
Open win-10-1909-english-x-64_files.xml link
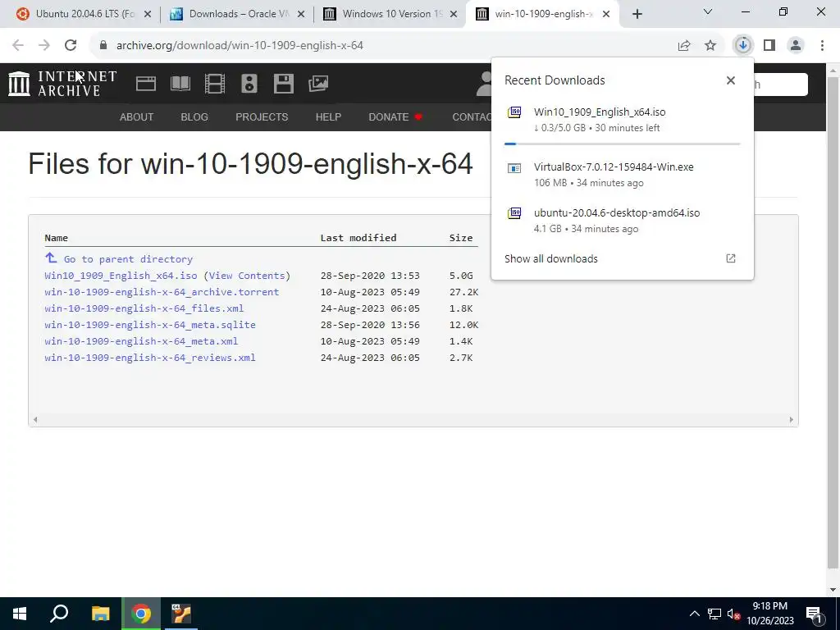[144, 308]
